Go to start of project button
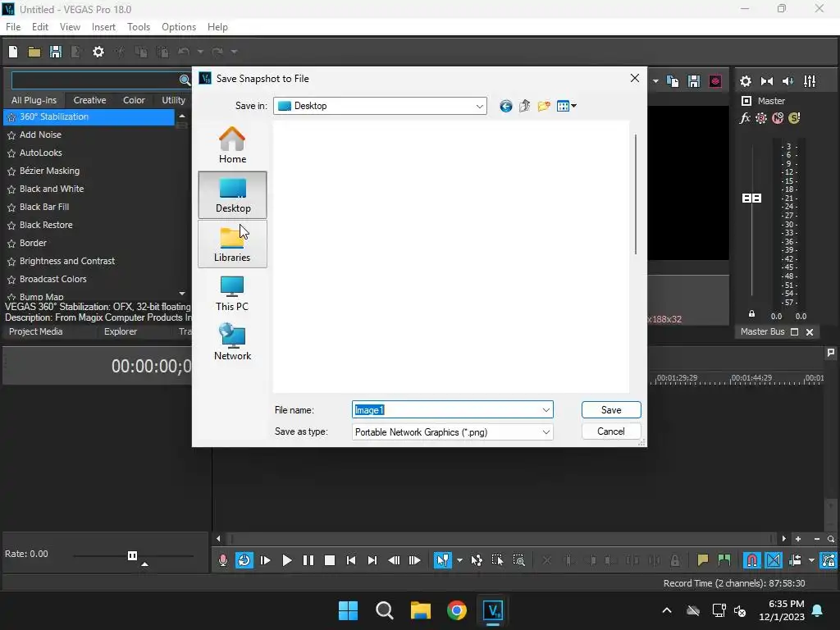 (351, 560)
